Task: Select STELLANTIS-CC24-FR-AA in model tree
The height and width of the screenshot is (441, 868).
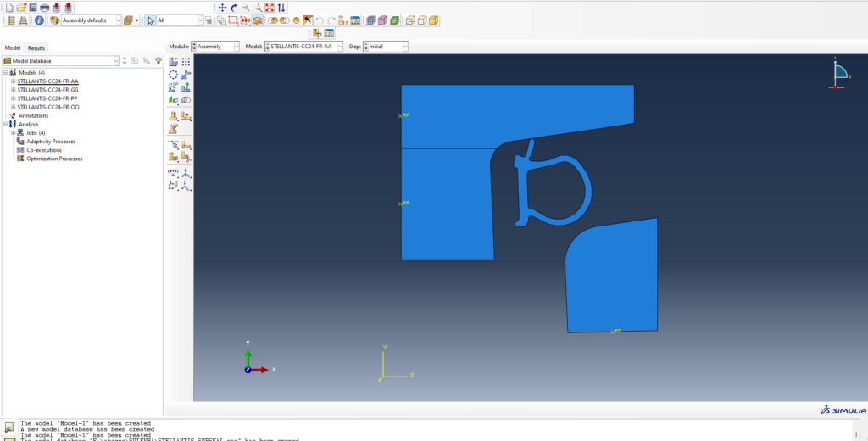Action: (x=47, y=81)
